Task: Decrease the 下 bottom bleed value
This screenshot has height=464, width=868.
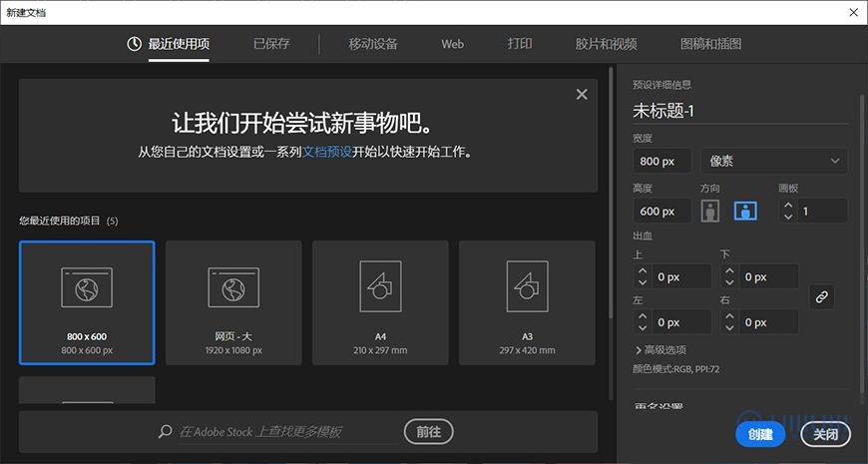Action: (x=729, y=282)
